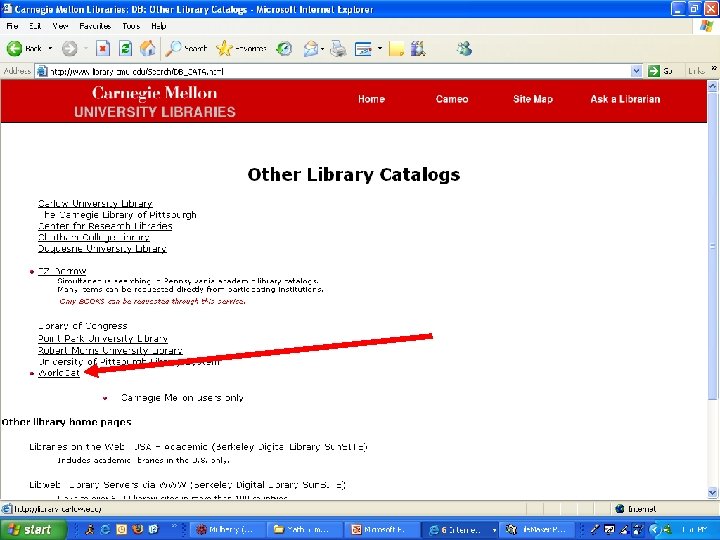
Task: Click the orange Quick Launch icon
Action: (x=121, y=529)
